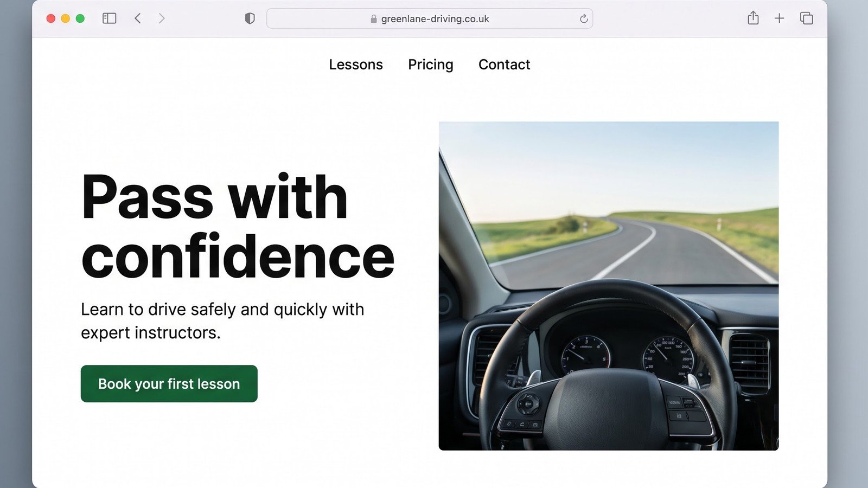Go back with the left chevron

138,18
